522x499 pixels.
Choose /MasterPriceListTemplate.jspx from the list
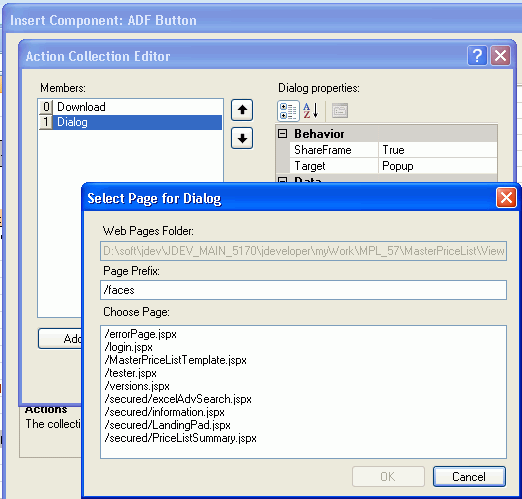click(176, 360)
